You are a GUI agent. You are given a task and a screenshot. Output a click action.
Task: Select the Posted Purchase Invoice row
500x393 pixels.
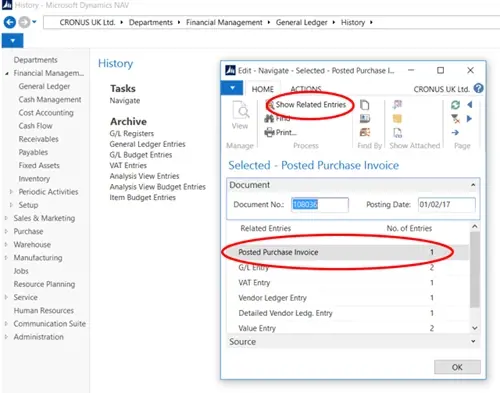coord(348,252)
